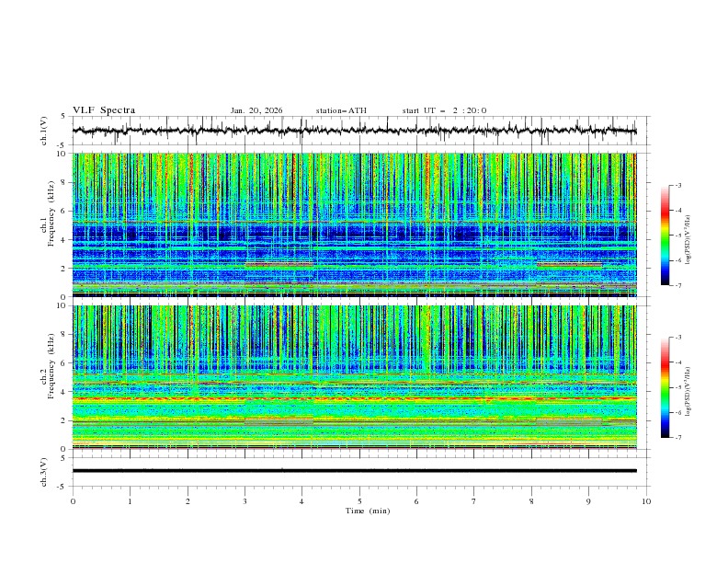The height and width of the screenshot is (563, 728).
Task: Click time axis tick label "10"
Action: 646,501
